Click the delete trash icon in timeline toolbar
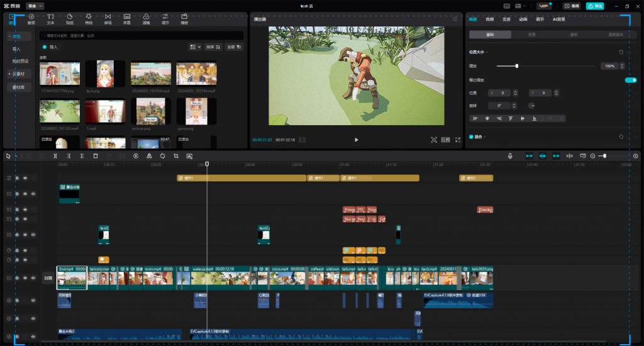Viewport: 644px width, 346px height. (x=96, y=156)
